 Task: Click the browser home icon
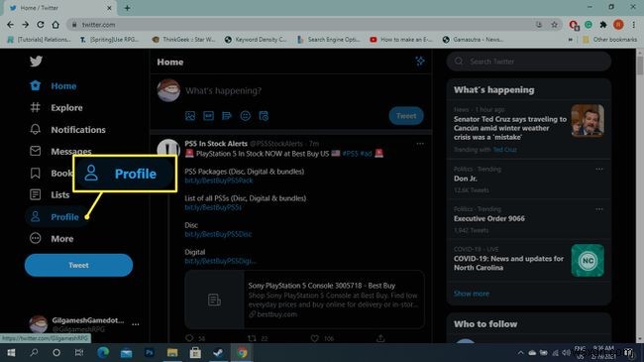(x=55, y=25)
